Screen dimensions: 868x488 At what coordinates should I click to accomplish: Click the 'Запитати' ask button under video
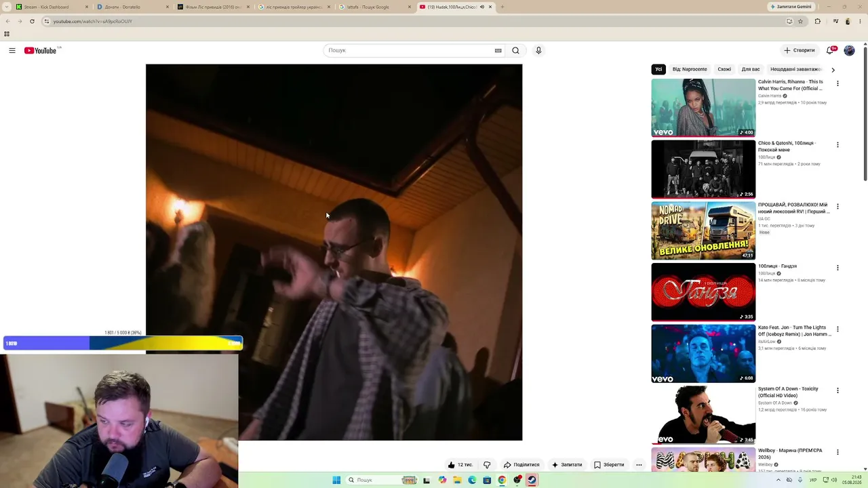(567, 465)
